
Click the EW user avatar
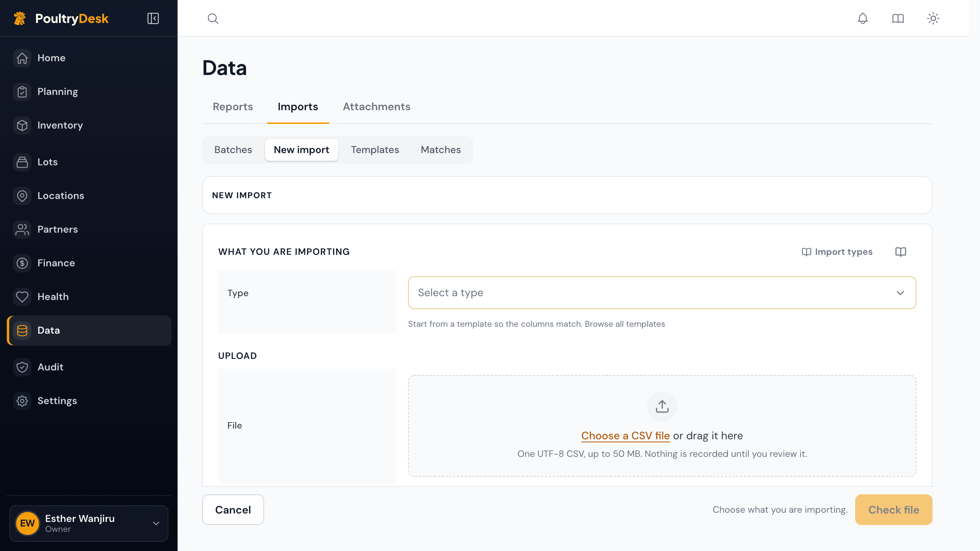click(28, 523)
